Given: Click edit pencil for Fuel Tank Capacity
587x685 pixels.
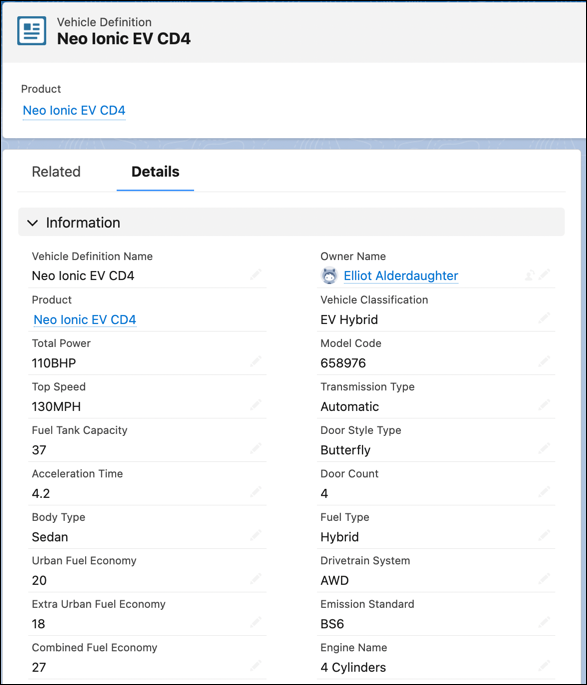Looking at the screenshot, I should [x=256, y=449].
